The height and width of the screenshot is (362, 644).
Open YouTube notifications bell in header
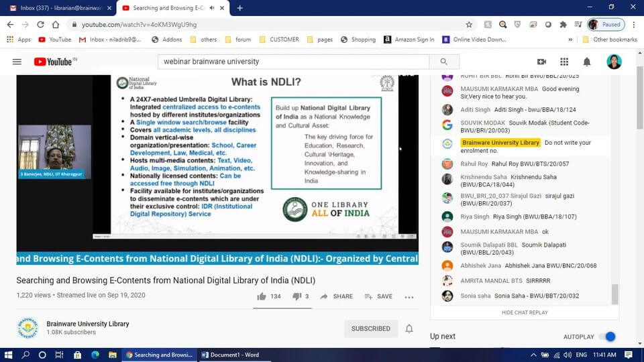tap(587, 62)
